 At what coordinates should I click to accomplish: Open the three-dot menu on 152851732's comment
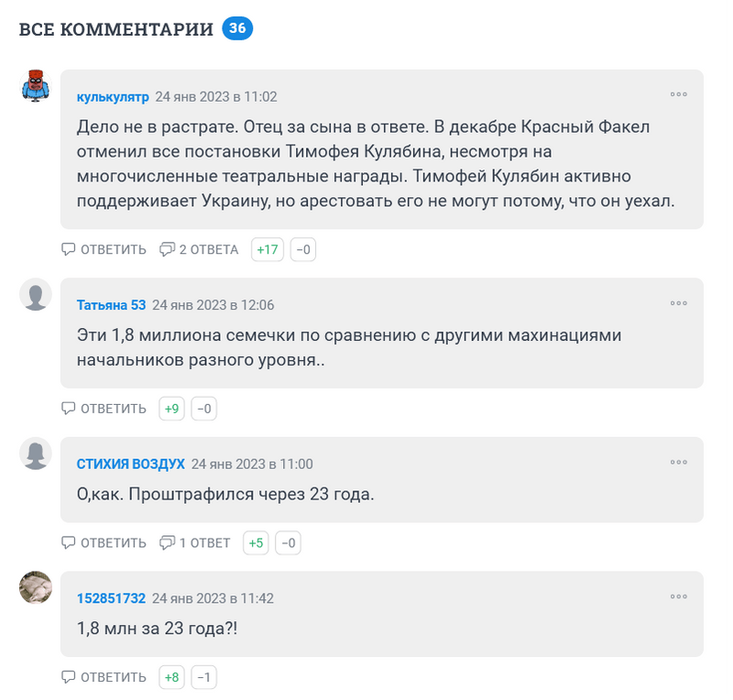[678, 596]
